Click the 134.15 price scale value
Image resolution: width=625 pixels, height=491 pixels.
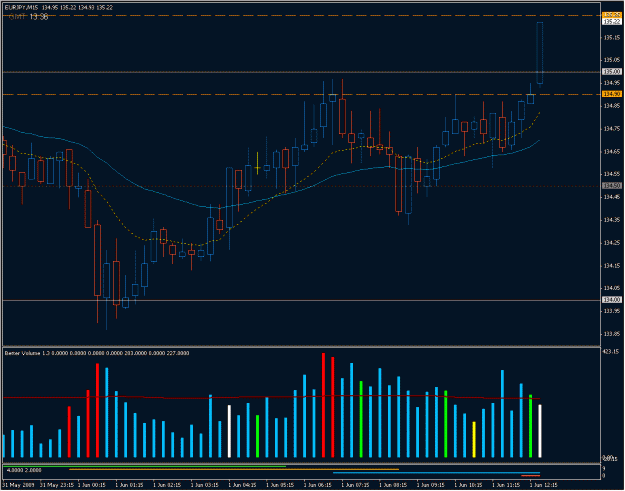pyautogui.click(x=612, y=265)
